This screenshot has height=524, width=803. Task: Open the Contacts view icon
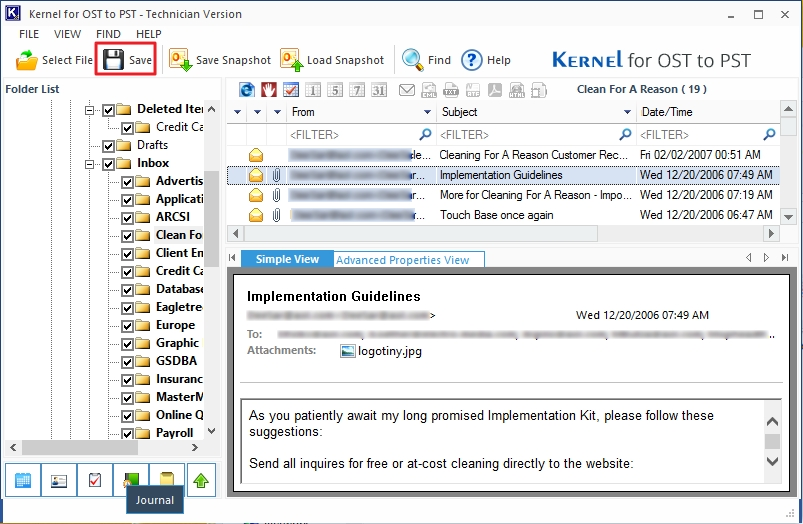57,480
